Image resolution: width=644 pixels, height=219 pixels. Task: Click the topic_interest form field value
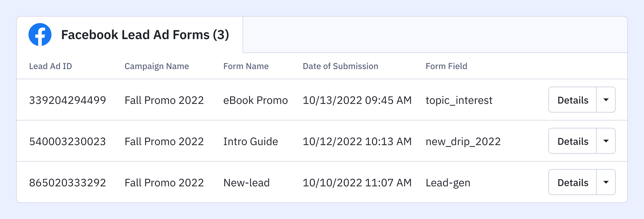[459, 100]
